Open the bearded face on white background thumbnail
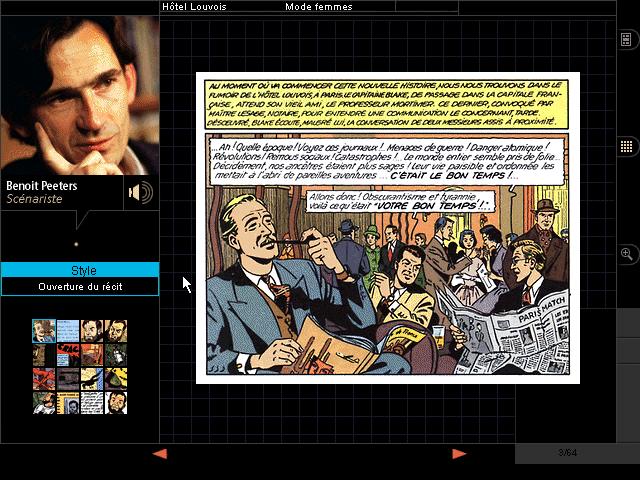This screenshot has width=640, height=480. point(116,403)
